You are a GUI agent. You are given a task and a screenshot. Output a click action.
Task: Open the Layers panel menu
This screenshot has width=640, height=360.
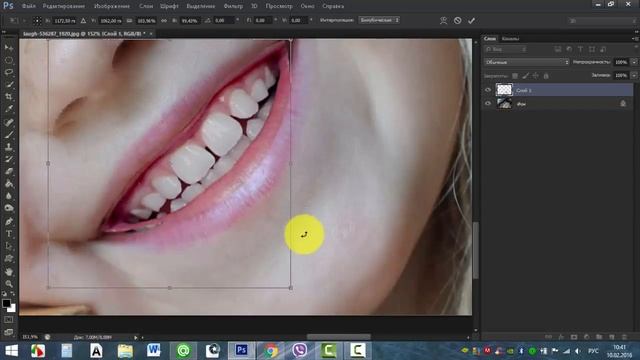(x=635, y=39)
